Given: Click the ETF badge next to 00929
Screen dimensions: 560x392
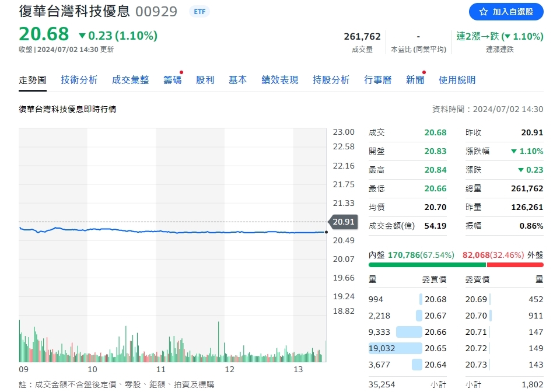Looking at the screenshot, I should pos(199,12).
